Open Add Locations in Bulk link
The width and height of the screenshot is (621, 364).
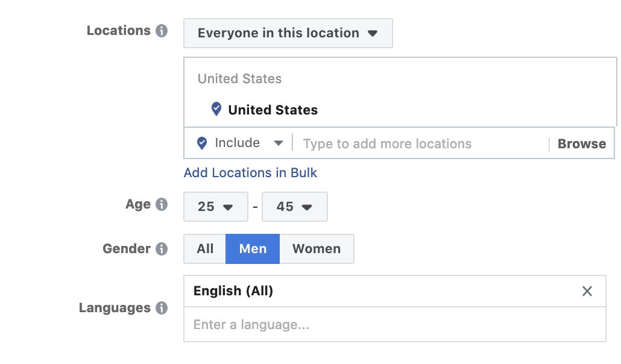click(250, 173)
